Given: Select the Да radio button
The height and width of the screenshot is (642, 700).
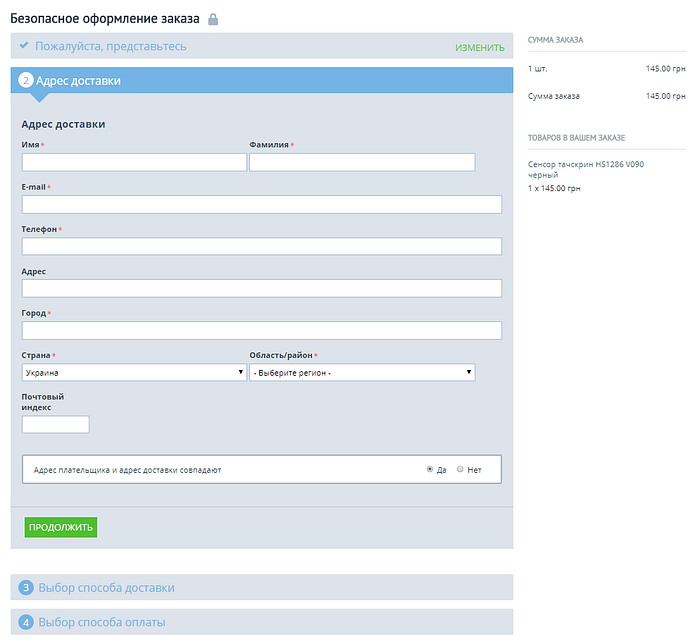Looking at the screenshot, I should [430, 469].
